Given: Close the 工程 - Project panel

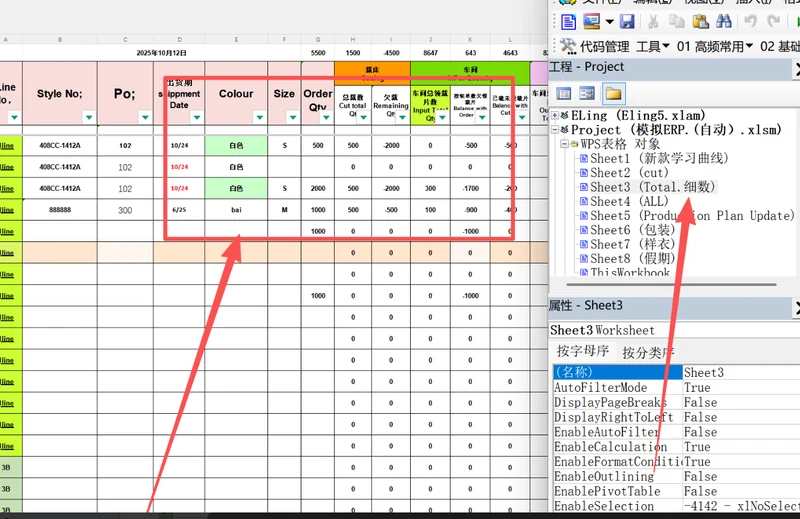Looking at the screenshot, I should [796, 69].
